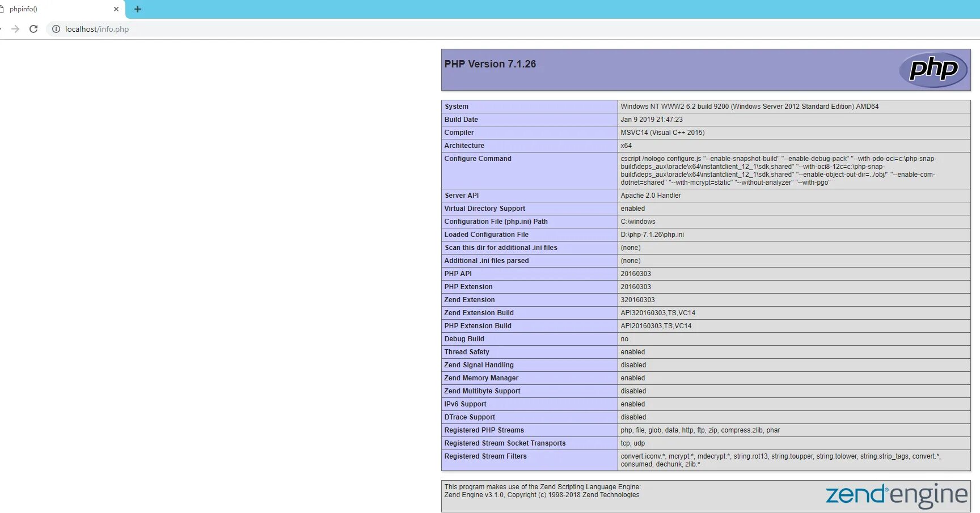
Task: Click the purple PHP Version header bar
Action: (681, 69)
